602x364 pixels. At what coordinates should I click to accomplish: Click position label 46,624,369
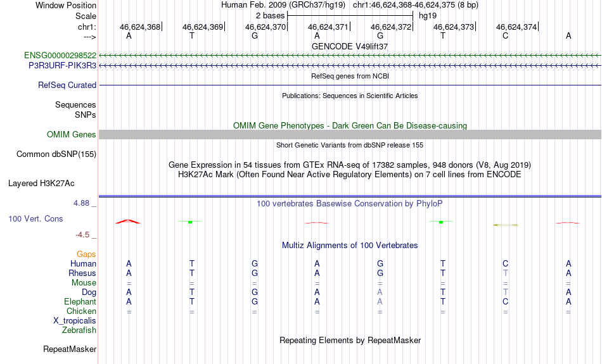point(203,27)
